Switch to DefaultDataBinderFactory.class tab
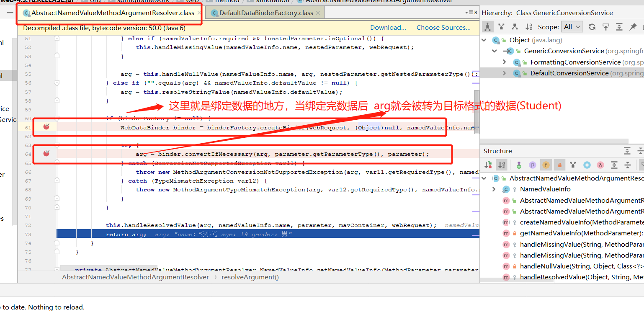Viewport: 644px width, 312px height. [266, 13]
